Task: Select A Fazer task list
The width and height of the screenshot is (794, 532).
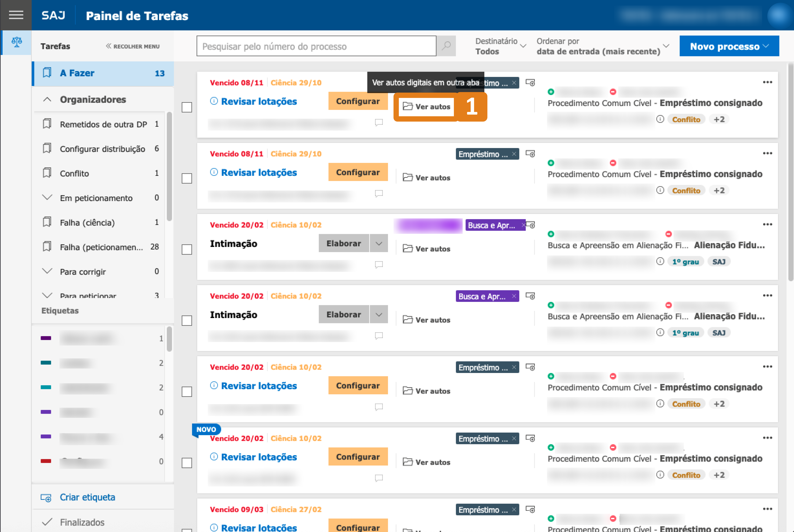Action: (x=103, y=73)
